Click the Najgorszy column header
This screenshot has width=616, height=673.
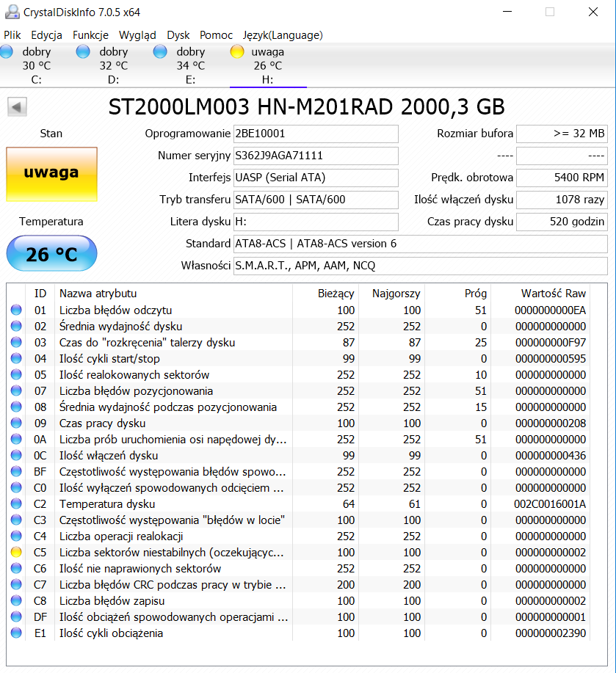pos(391,293)
